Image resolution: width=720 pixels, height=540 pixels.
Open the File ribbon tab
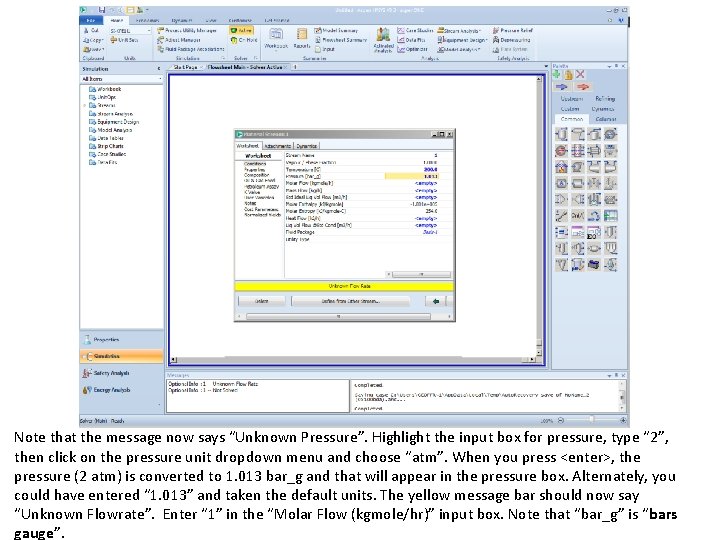(91, 20)
